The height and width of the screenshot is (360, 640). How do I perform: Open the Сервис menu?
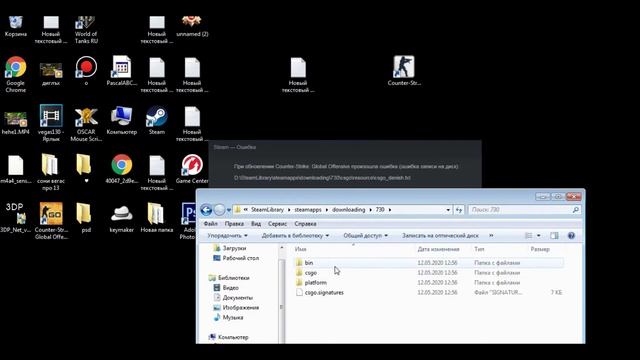point(278,224)
